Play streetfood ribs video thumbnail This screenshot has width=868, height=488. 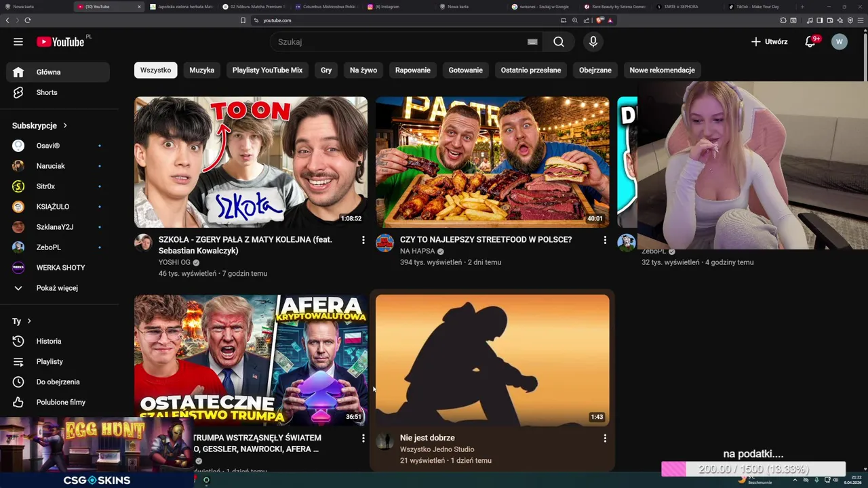[492, 162]
